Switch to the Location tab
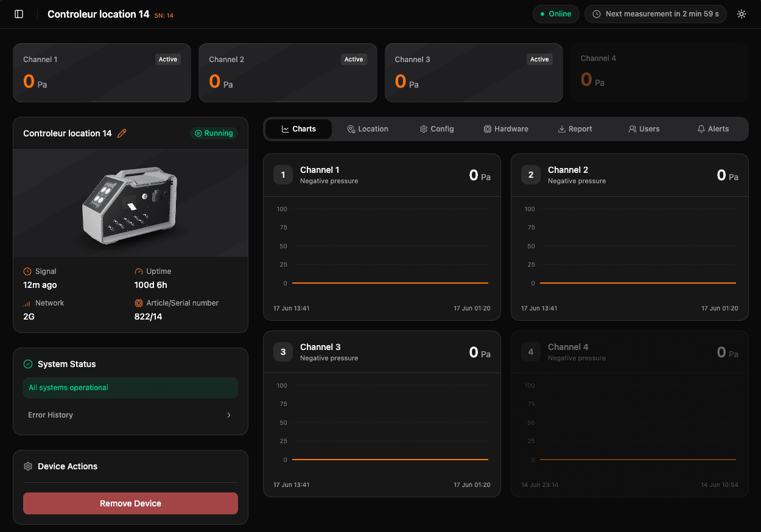 368,129
